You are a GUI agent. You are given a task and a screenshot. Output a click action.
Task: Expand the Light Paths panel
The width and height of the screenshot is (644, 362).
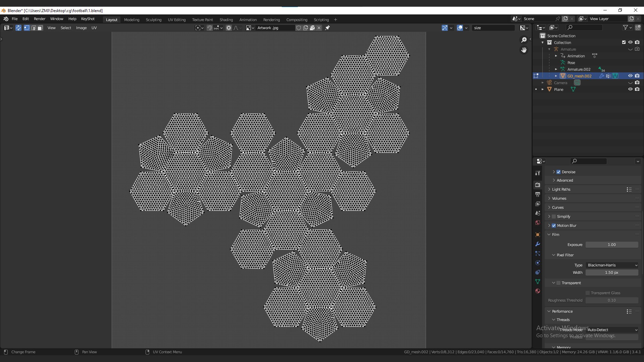click(x=561, y=189)
